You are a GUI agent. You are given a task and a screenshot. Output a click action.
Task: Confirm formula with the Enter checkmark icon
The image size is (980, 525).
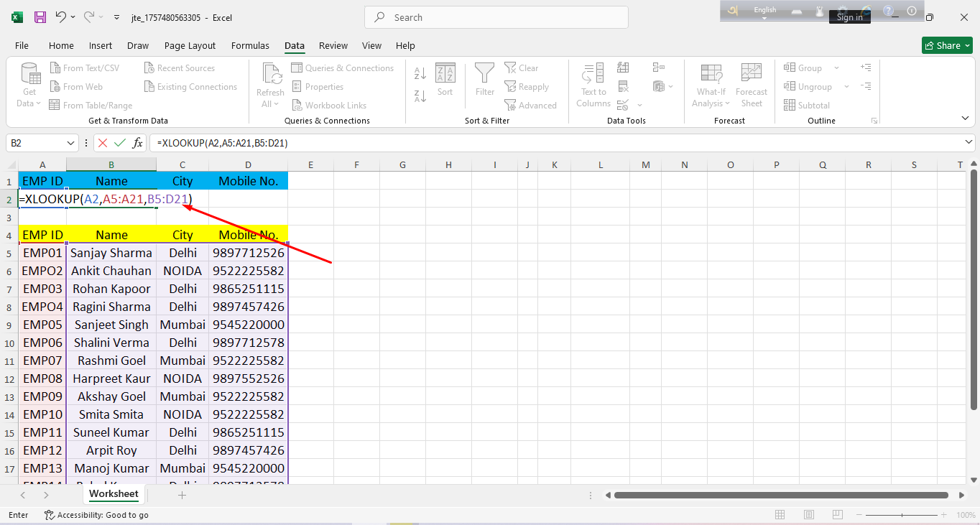pos(119,143)
